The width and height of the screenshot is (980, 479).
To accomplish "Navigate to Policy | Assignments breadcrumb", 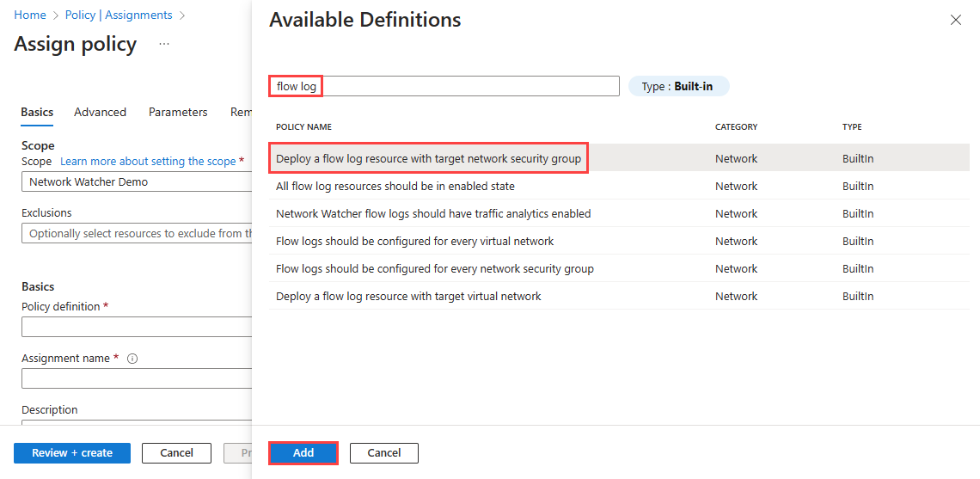I will (119, 15).
